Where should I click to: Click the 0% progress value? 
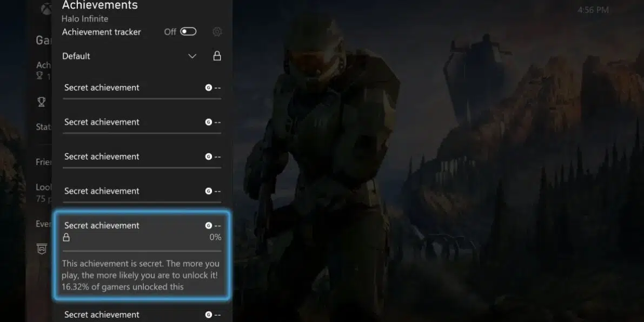click(x=215, y=237)
